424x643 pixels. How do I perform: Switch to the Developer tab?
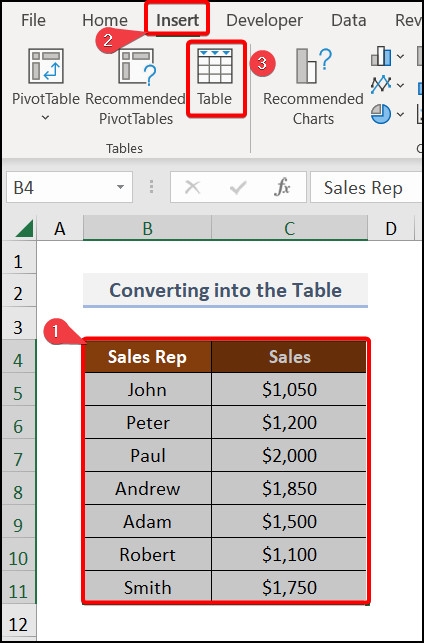pos(264,20)
